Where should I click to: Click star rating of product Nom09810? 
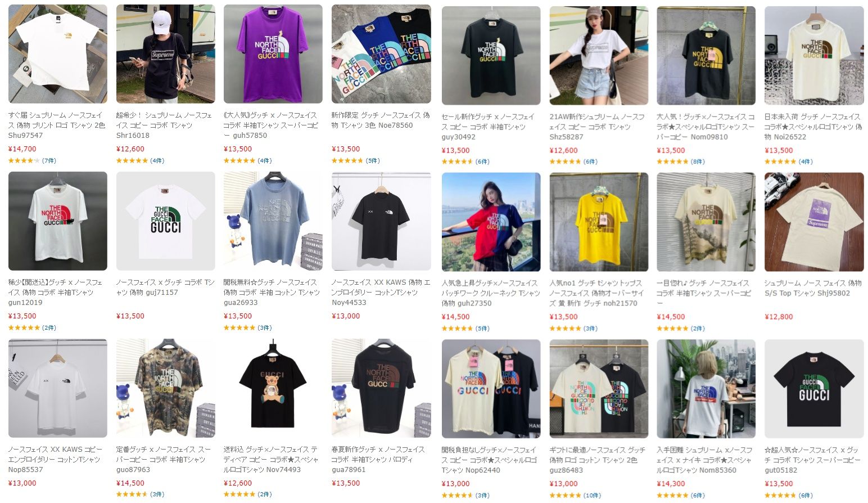tap(672, 161)
